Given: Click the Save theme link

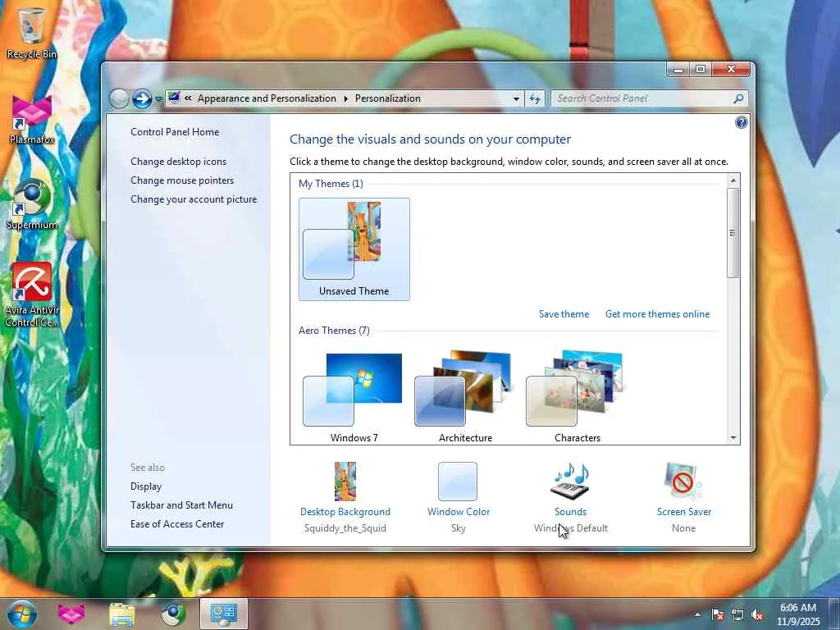Looking at the screenshot, I should click(564, 314).
